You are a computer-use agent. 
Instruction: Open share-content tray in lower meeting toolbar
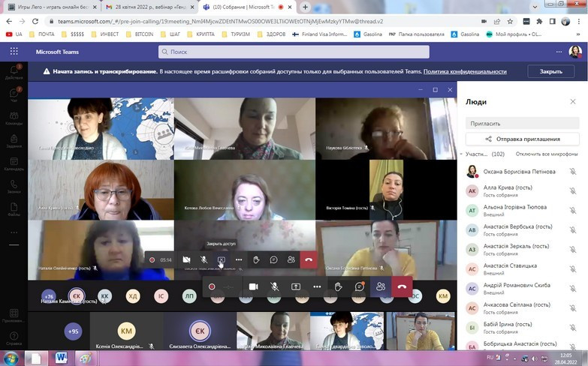pos(295,286)
